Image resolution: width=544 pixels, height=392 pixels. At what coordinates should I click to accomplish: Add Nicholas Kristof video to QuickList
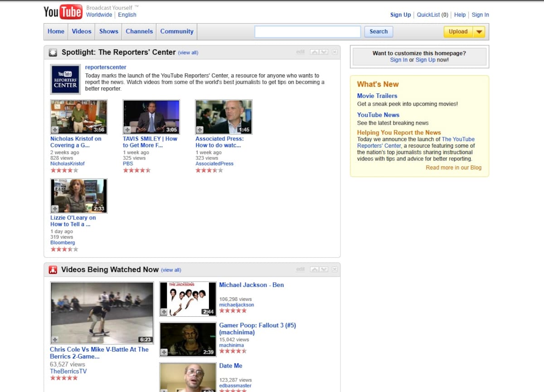tap(55, 130)
